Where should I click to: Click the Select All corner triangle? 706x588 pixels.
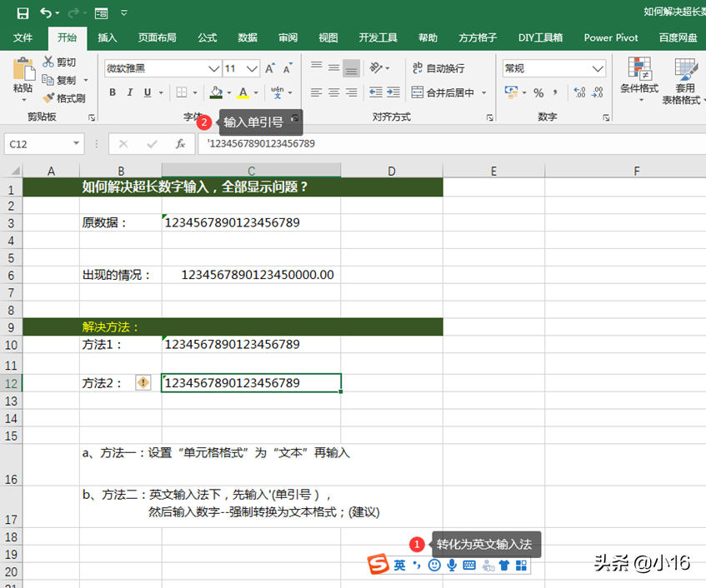[15, 171]
